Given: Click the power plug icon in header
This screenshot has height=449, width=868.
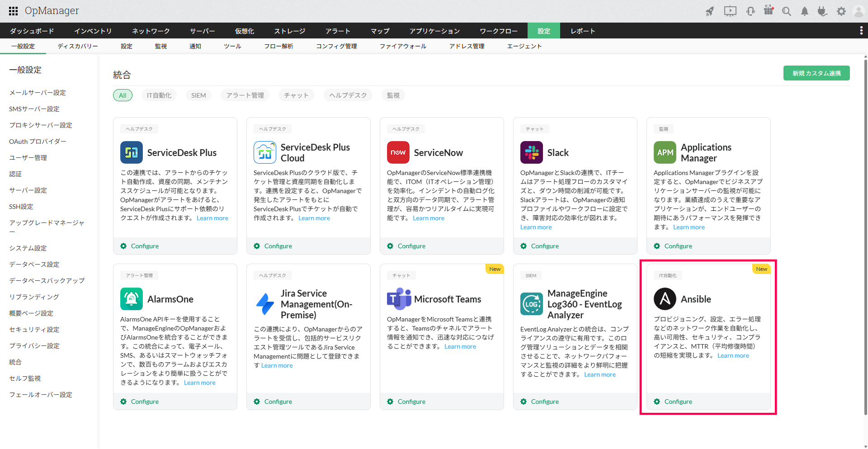Looking at the screenshot, I should pos(822,11).
